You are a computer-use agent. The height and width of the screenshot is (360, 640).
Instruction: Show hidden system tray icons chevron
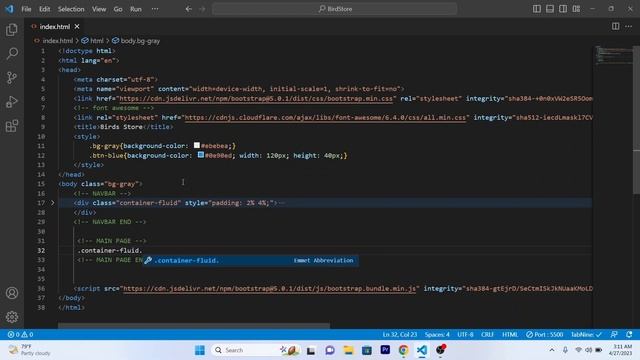pos(552,350)
